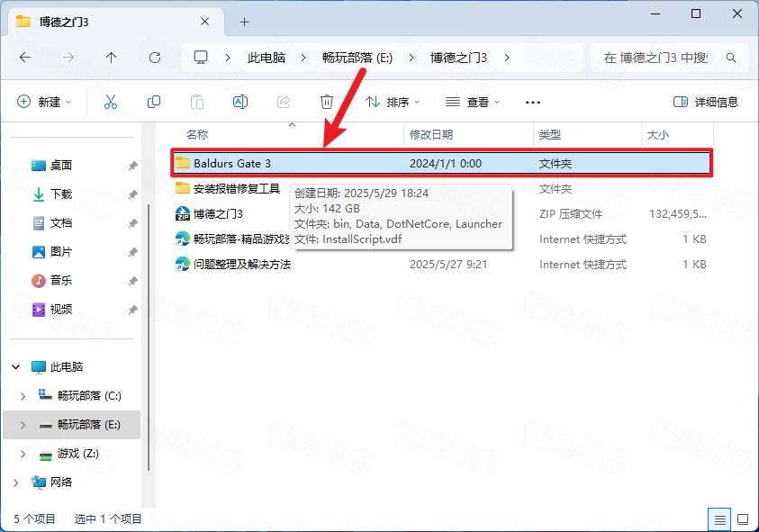This screenshot has height=532, width=759.
Task: Sort by the 类型 column header
Action: pos(587,134)
